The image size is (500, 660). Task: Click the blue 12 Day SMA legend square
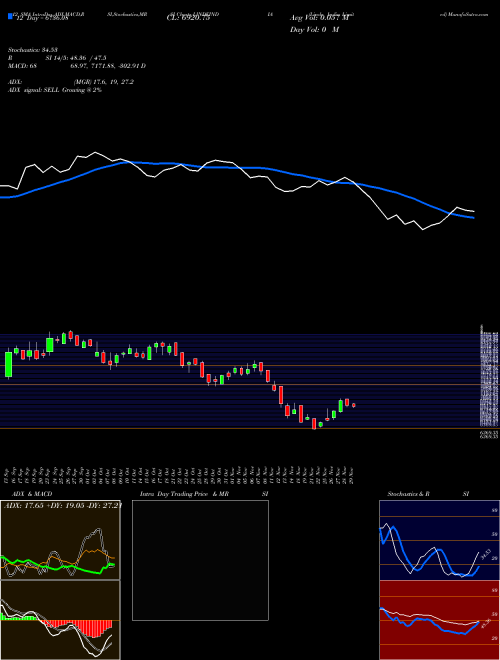pos(10,17)
